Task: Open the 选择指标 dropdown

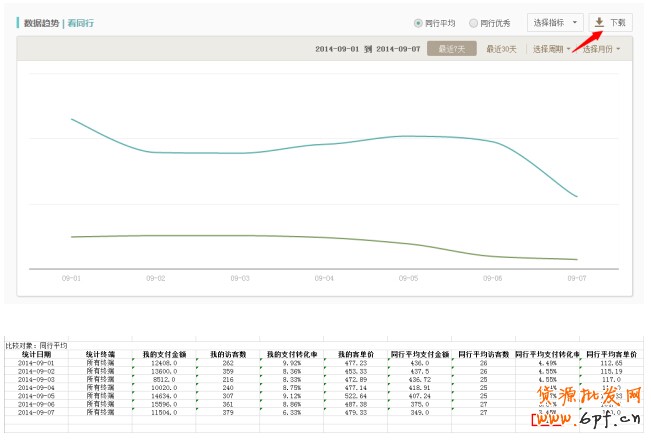Action: pyautogui.click(x=554, y=22)
